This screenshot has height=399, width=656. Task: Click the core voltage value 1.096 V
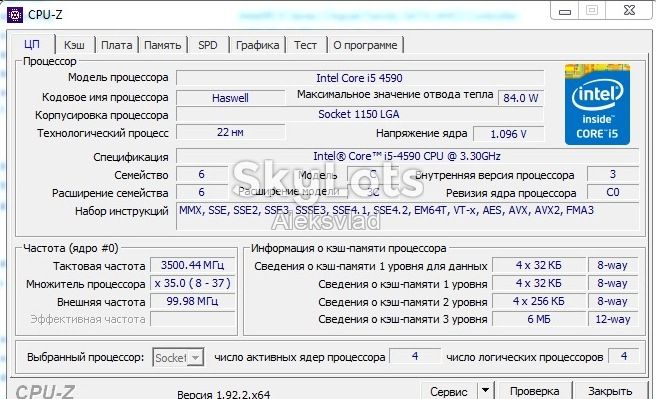(x=509, y=134)
